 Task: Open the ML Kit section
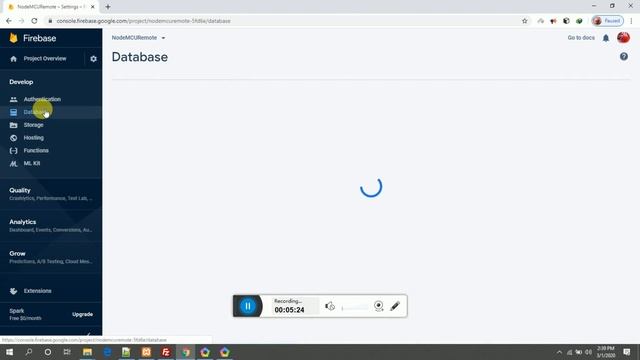pyautogui.click(x=31, y=163)
